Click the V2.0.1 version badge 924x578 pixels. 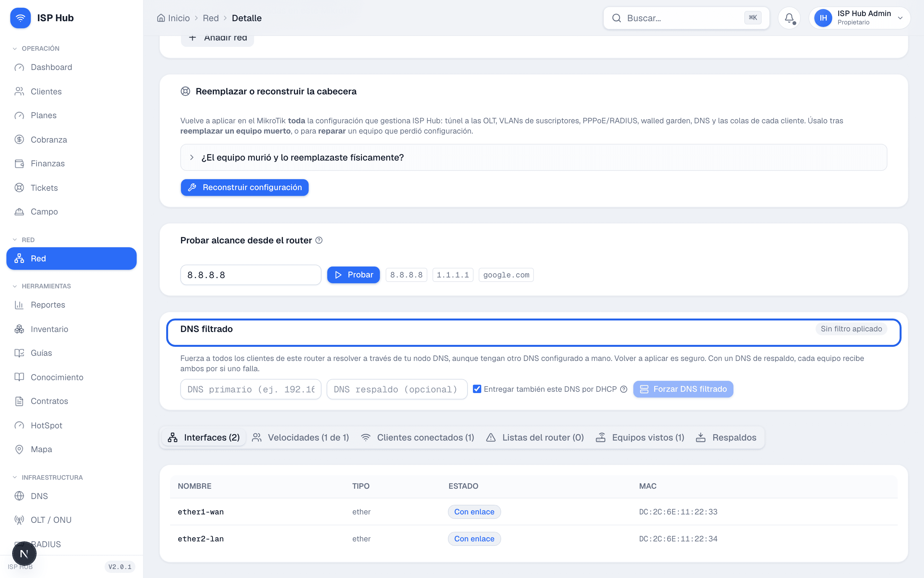(120, 566)
